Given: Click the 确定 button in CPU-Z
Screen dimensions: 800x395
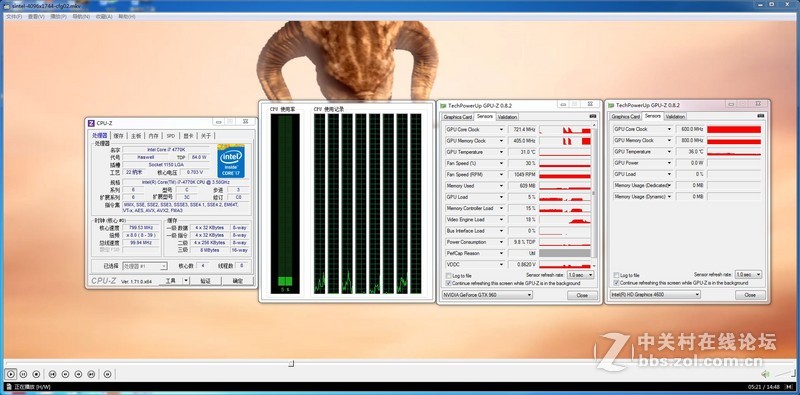Looking at the screenshot, I should (x=238, y=281).
